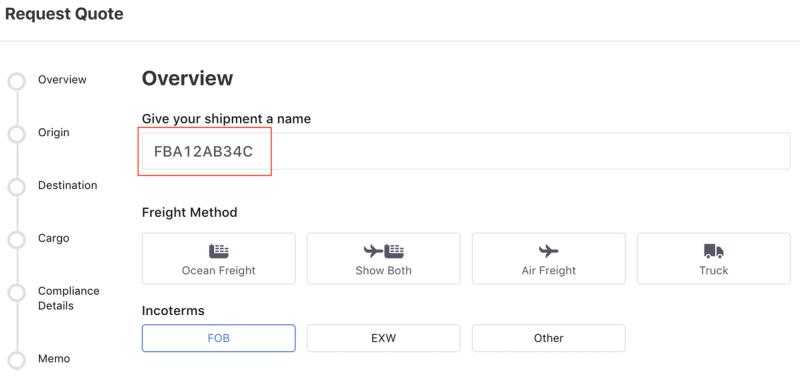The image size is (800, 391).
Task: Choose the Show Both freight option
Action: tap(383, 258)
